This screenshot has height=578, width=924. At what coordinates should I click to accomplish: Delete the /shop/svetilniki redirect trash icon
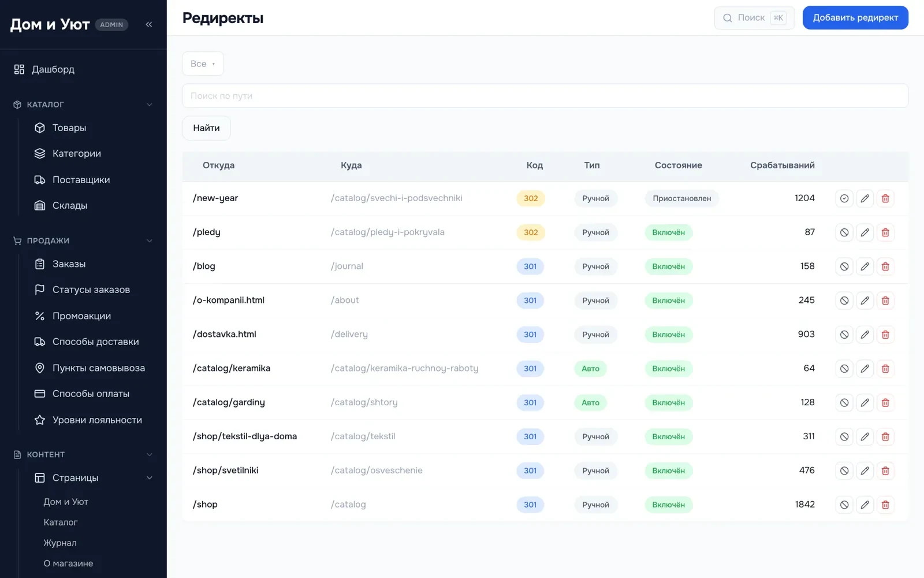coord(885,471)
